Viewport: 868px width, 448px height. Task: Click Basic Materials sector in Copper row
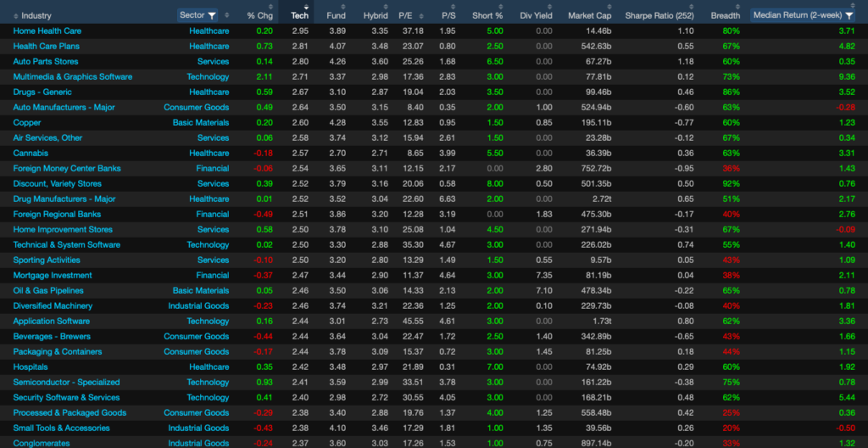(x=200, y=122)
